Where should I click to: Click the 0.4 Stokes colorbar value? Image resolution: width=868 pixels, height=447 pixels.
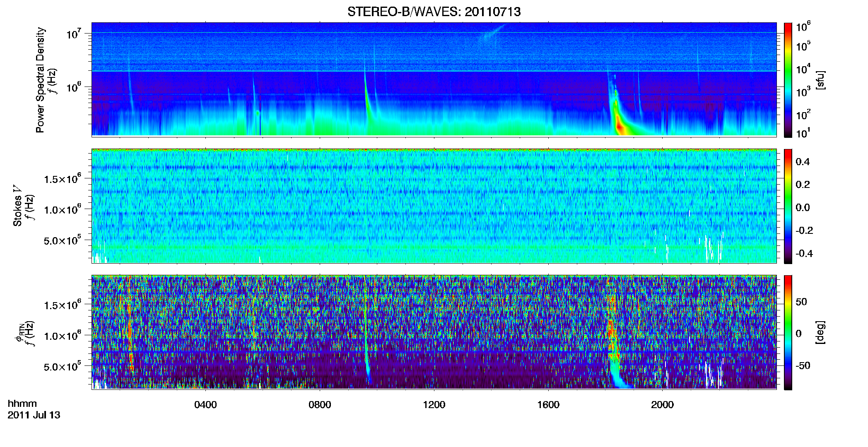pyautogui.click(x=803, y=162)
